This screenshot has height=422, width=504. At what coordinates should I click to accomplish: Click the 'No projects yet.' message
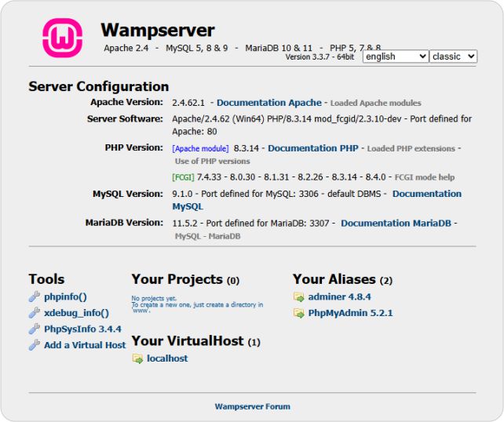tap(154, 298)
